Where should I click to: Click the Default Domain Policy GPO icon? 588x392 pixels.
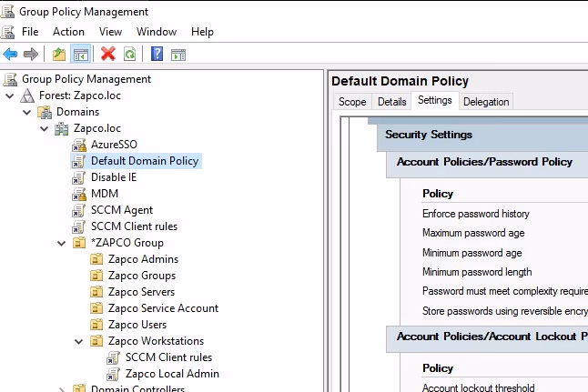point(79,161)
